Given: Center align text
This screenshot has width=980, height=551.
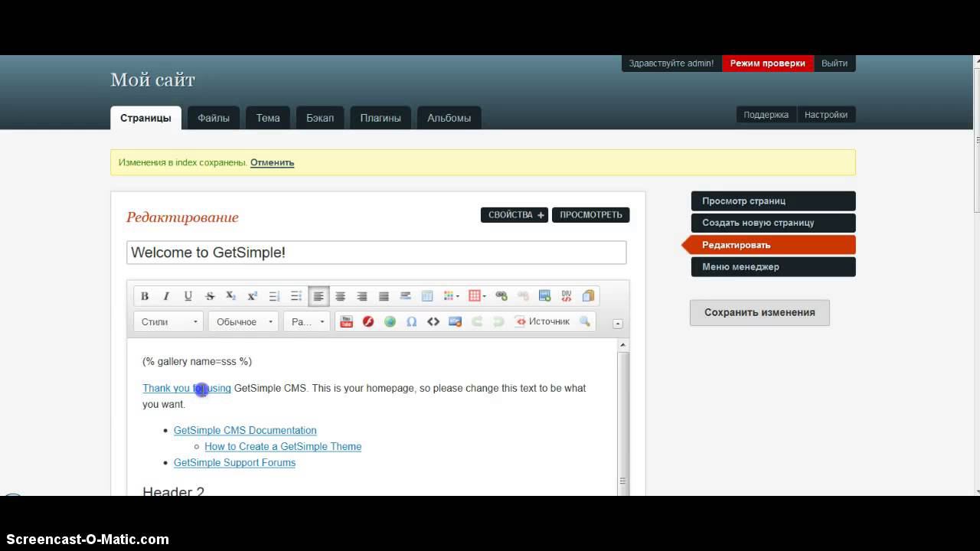Looking at the screenshot, I should pos(341,296).
